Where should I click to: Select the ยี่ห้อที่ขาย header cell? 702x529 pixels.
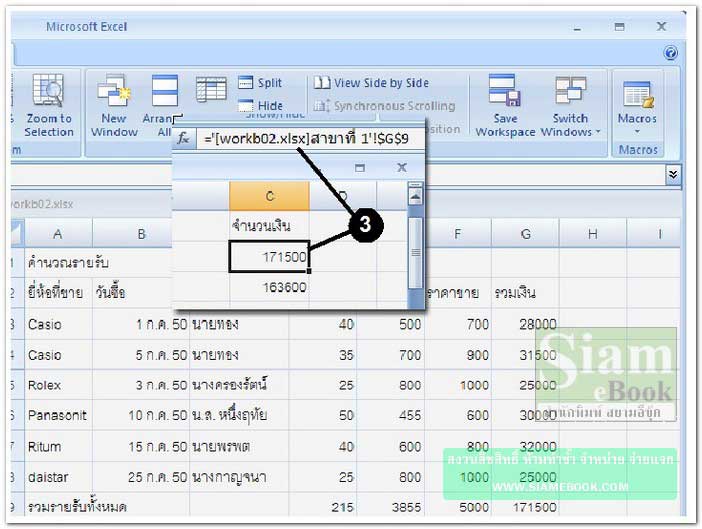point(58,293)
